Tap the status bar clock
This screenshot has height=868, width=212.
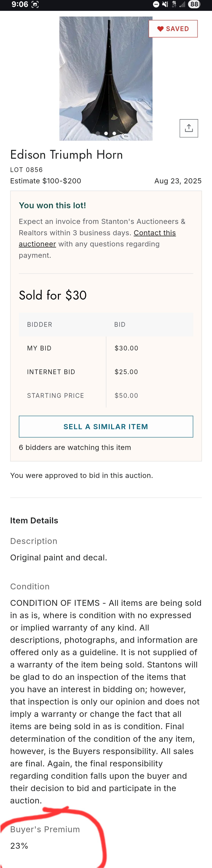tap(20, 4)
